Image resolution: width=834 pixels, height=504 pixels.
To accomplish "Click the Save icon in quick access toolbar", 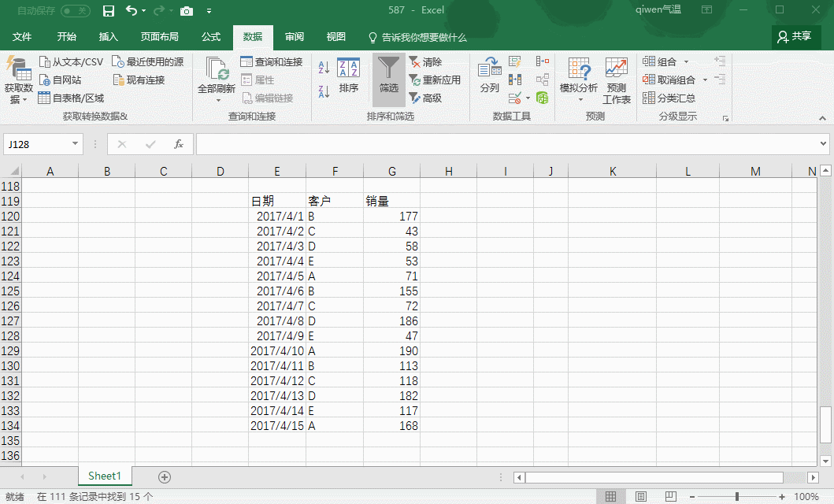I will click(109, 11).
